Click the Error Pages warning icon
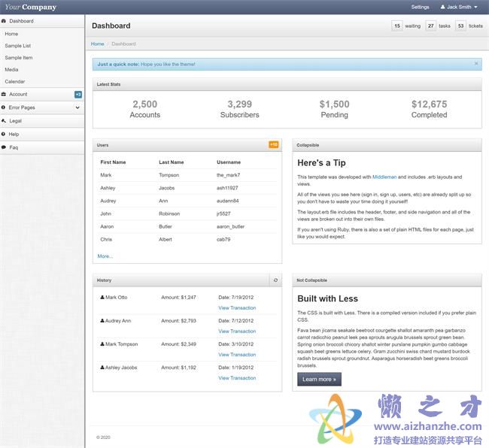The image size is (489, 448). pos(4,107)
